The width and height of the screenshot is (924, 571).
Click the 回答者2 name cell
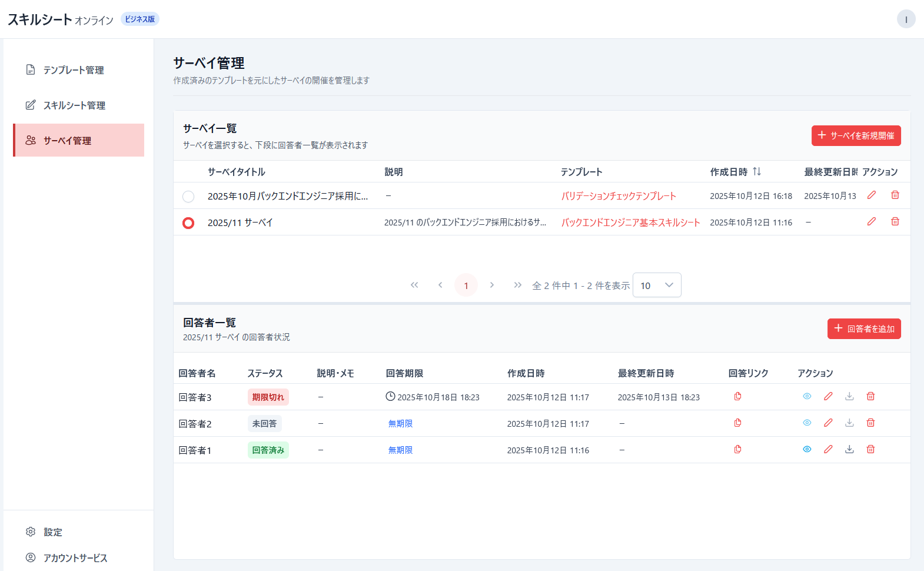[195, 424]
